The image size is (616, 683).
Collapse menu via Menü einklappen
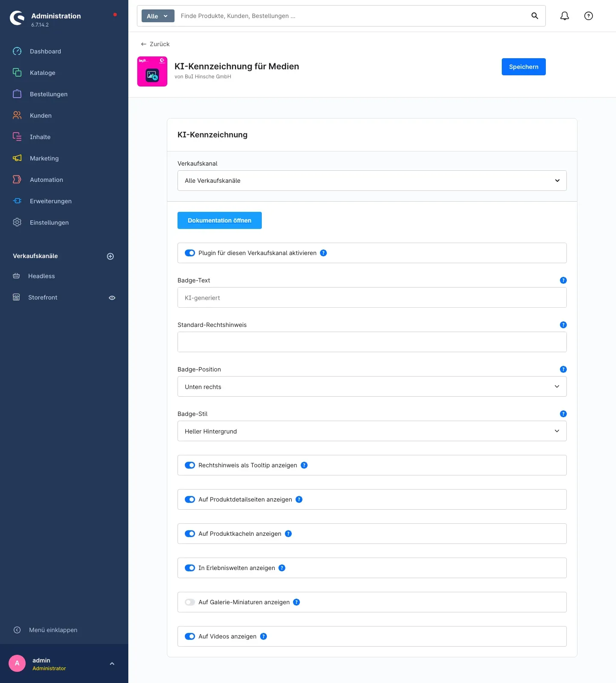(x=45, y=630)
